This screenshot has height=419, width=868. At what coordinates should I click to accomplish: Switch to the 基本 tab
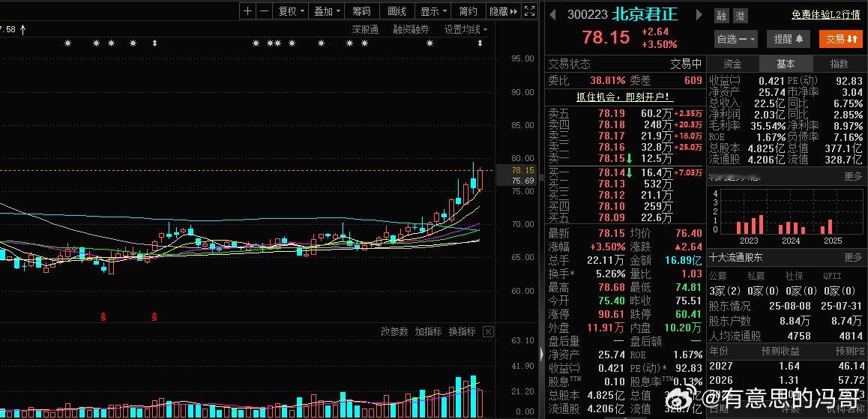(x=786, y=64)
